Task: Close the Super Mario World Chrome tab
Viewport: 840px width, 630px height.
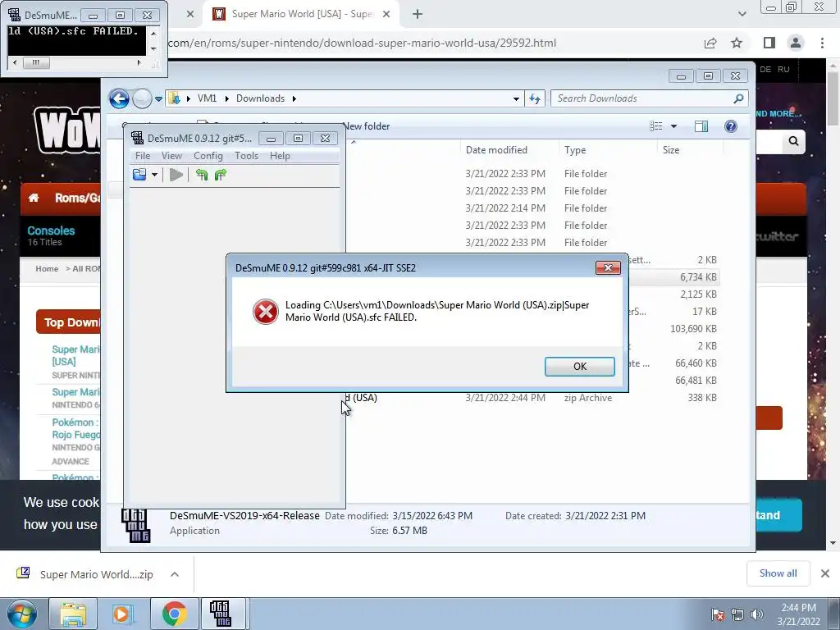Action: (386, 15)
